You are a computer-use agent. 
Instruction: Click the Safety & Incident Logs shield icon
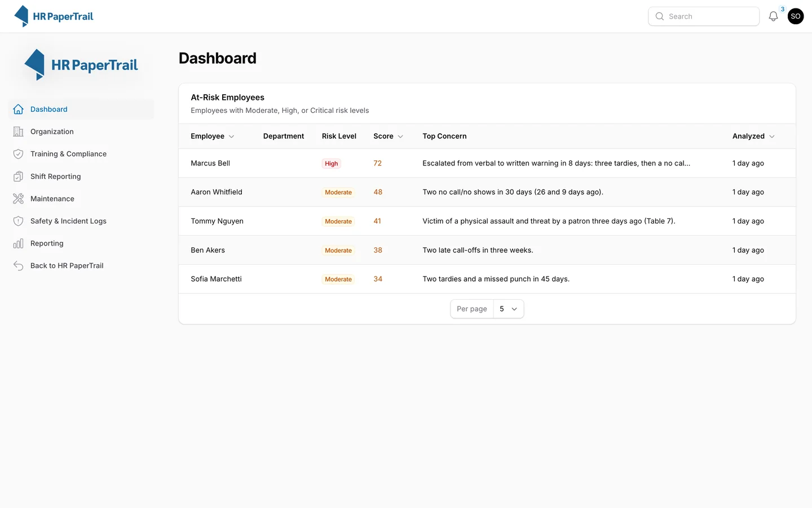(x=18, y=221)
